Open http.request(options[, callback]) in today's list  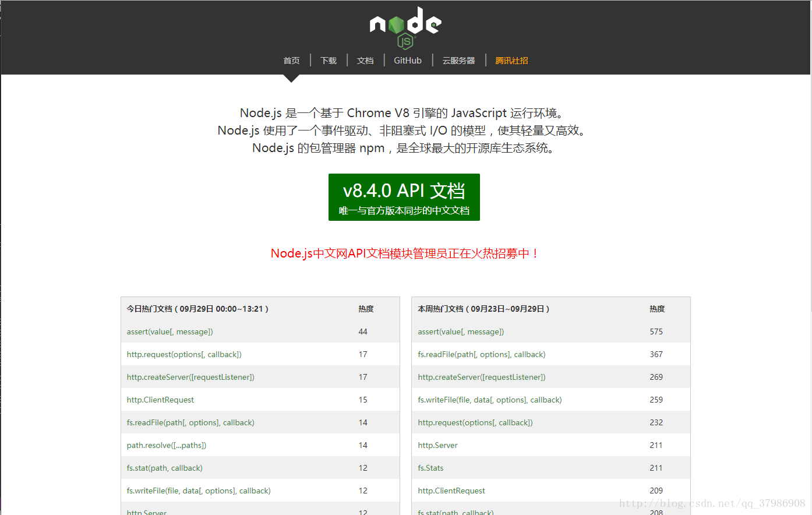pos(184,354)
